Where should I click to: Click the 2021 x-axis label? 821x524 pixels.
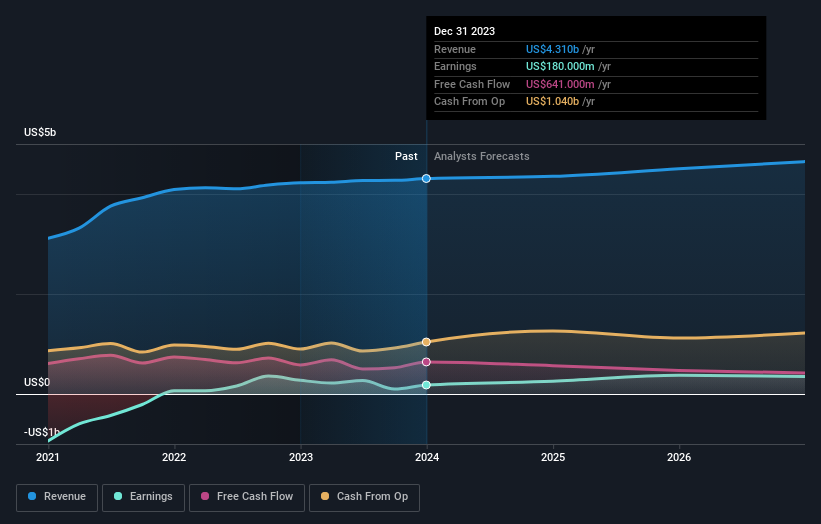(48, 457)
